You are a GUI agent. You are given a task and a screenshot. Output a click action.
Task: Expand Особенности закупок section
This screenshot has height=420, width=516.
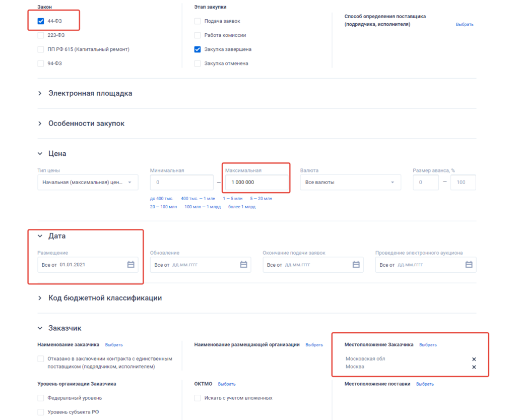coord(86,124)
